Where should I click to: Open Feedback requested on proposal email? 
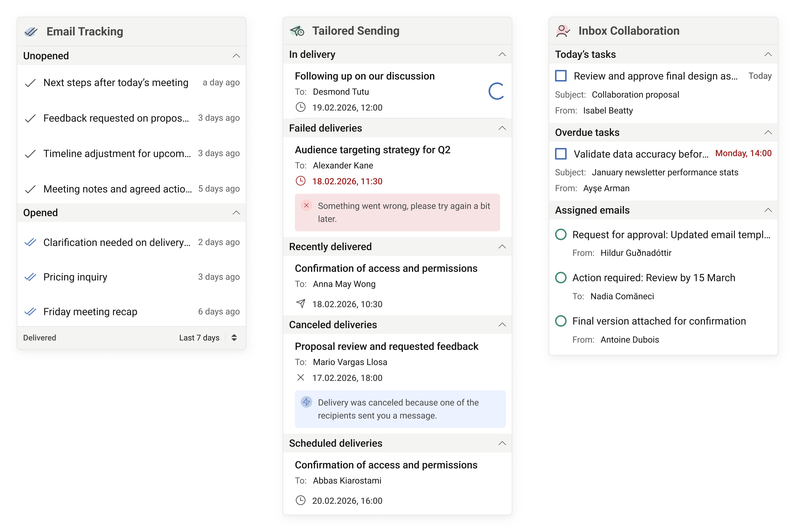pos(132,118)
